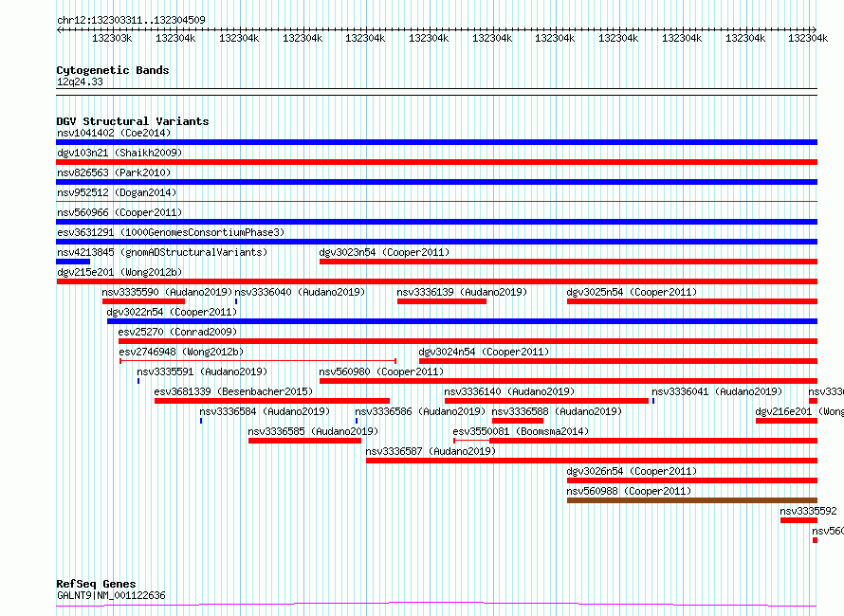
Task: Open GALNT9|NM_001122636 gene label
Action: pos(111,595)
